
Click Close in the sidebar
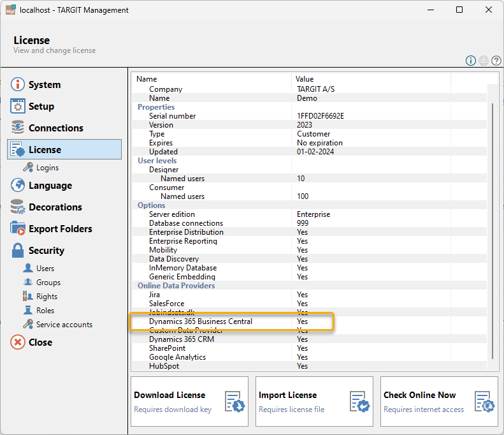click(40, 343)
